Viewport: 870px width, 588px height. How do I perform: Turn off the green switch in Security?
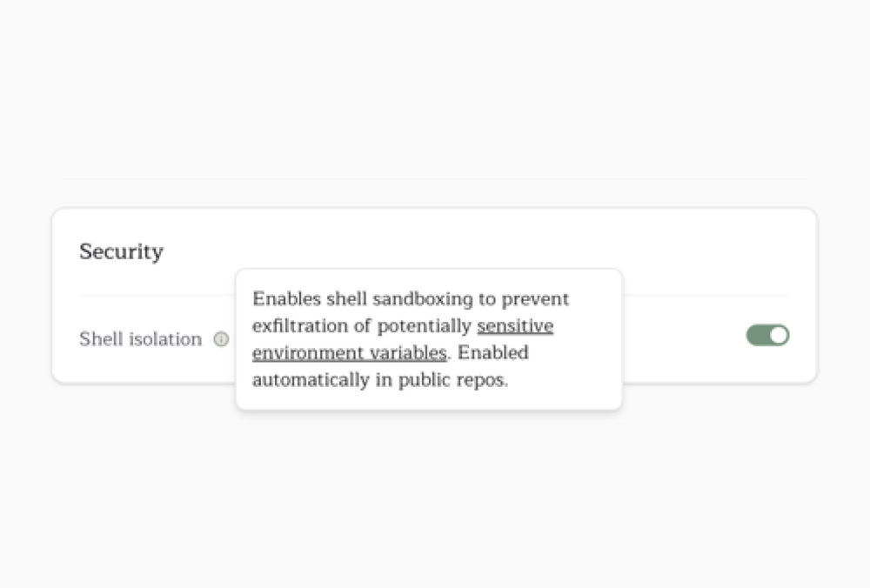pos(767,335)
